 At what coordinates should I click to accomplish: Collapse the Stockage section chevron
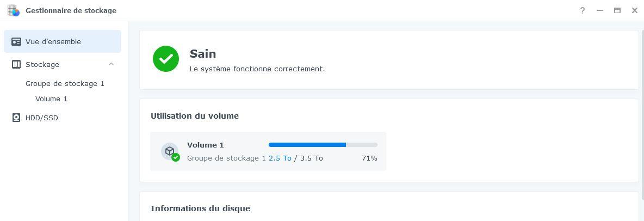[111, 64]
